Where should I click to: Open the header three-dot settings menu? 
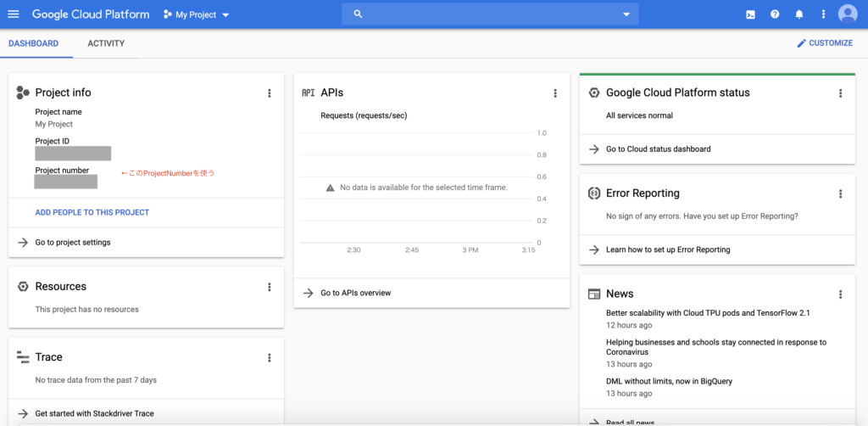point(823,14)
